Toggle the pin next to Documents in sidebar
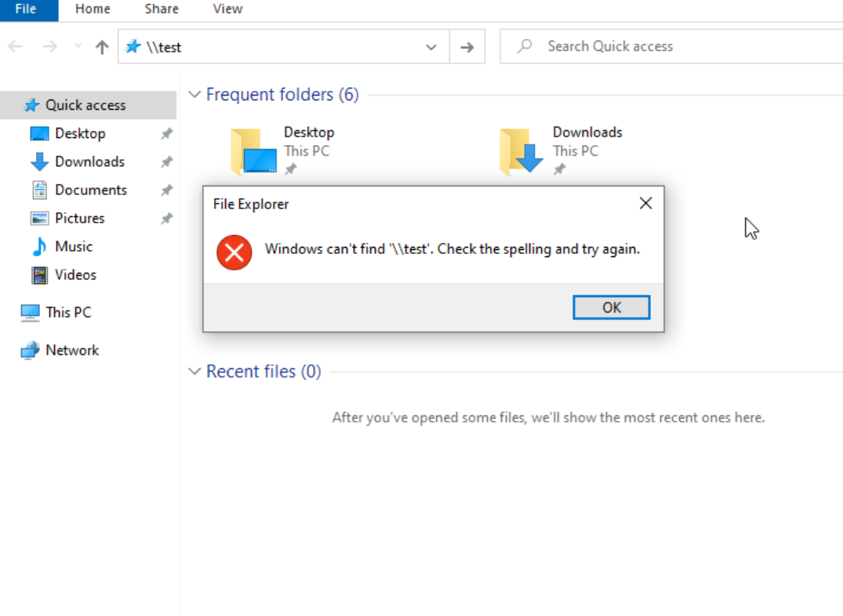 (x=166, y=190)
